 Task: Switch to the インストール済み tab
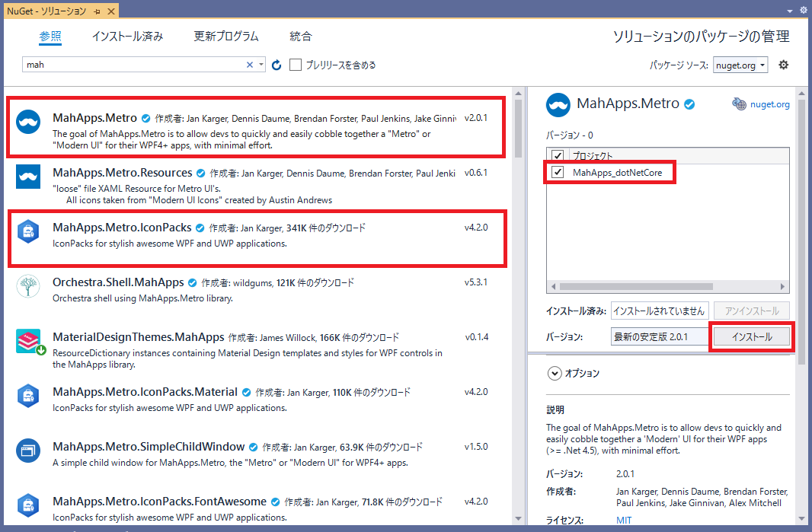[127, 37]
